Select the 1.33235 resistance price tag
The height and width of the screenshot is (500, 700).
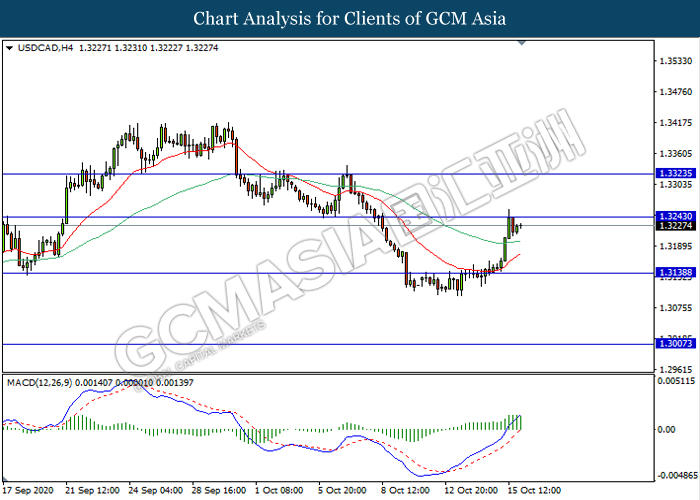[x=671, y=174]
